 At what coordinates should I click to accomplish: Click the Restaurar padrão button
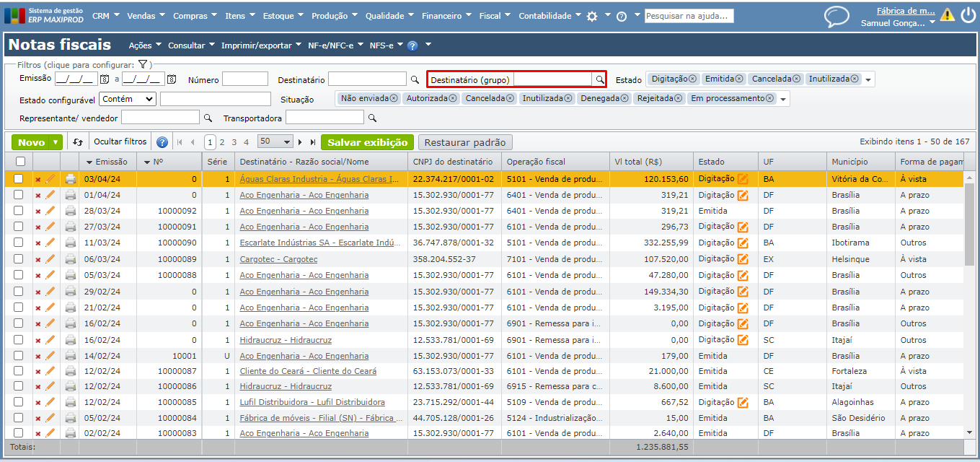click(x=465, y=142)
